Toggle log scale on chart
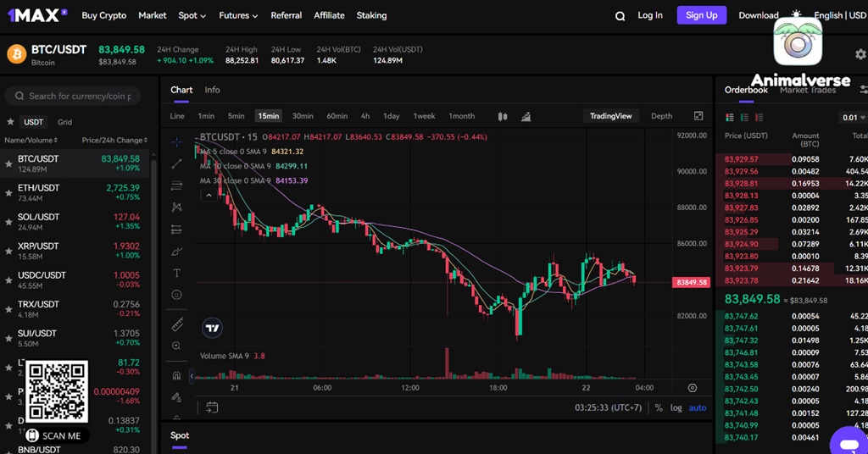Viewport: 868px width, 454px height. coord(676,407)
